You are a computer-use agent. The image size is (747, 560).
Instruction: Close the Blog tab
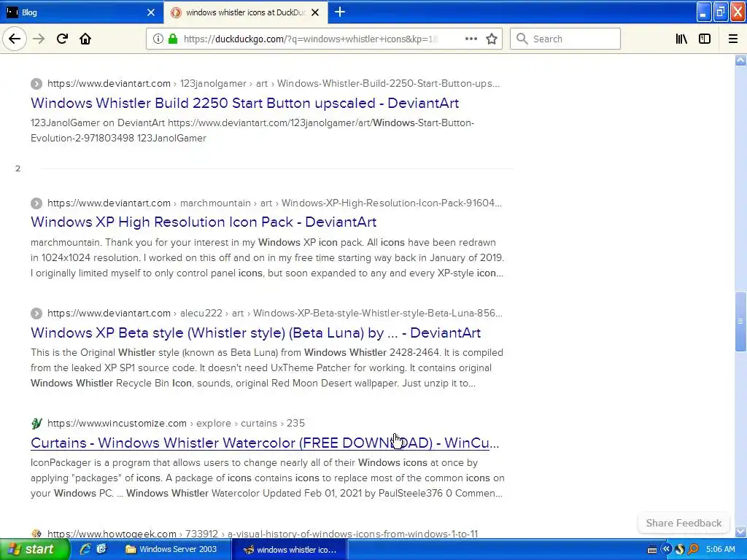coord(150,12)
